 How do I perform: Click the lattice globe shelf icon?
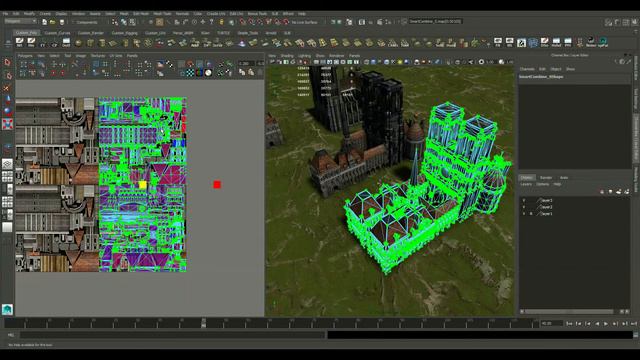coord(533,42)
